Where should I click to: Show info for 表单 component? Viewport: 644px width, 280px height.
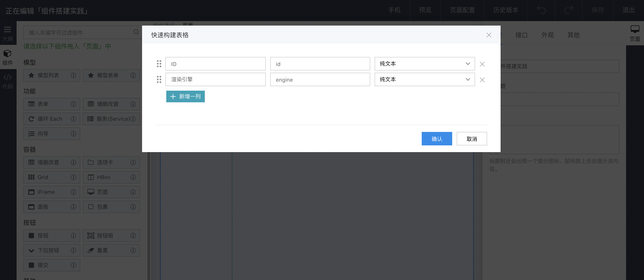(x=73, y=104)
